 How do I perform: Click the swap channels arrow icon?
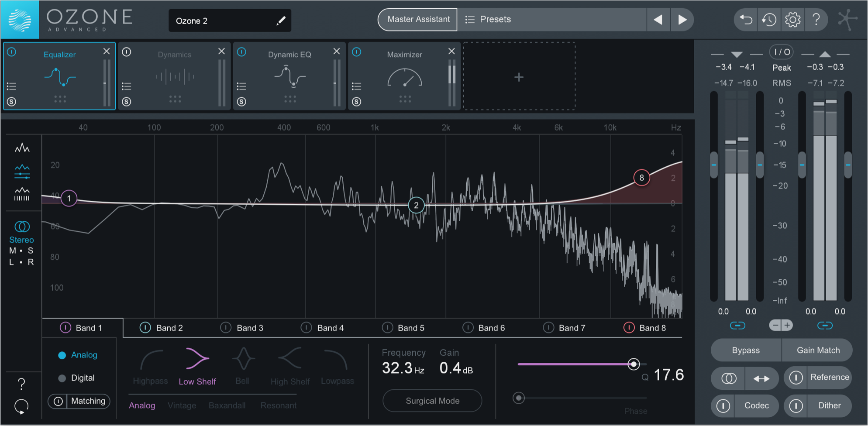pos(761,379)
